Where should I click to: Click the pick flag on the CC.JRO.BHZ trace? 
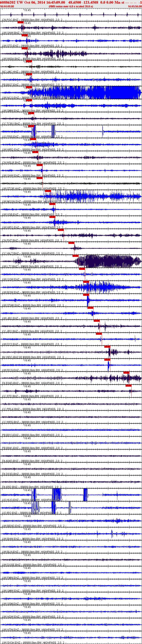pyautogui.click(x=96, y=321)
